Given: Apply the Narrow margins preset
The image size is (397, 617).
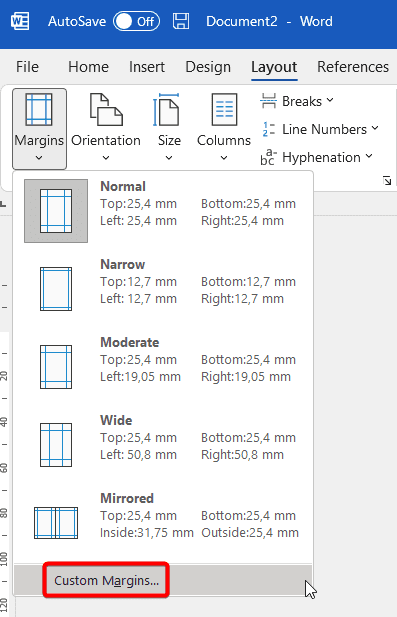Looking at the screenshot, I should coord(163,289).
